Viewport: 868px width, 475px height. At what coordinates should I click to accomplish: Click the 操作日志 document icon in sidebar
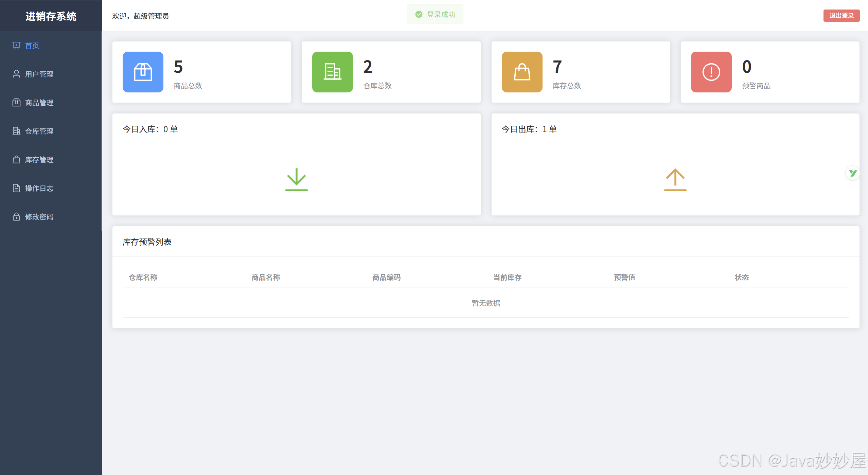click(16, 188)
